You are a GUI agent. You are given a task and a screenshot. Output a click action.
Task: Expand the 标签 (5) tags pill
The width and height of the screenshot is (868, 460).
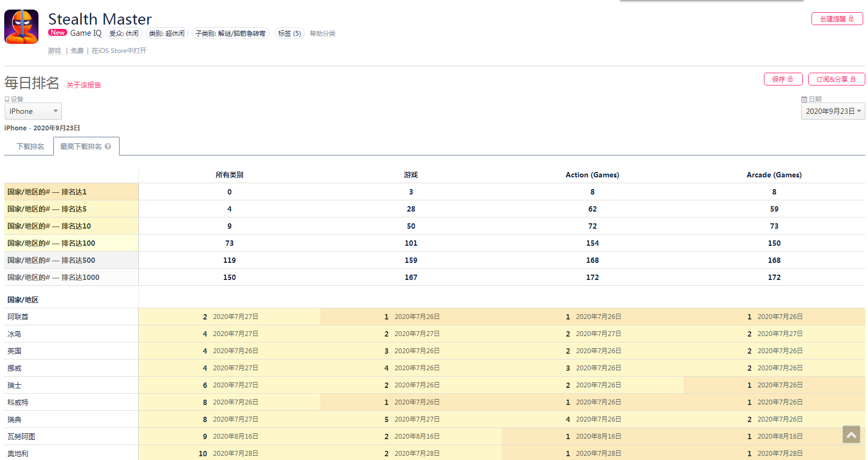pyautogui.click(x=289, y=34)
